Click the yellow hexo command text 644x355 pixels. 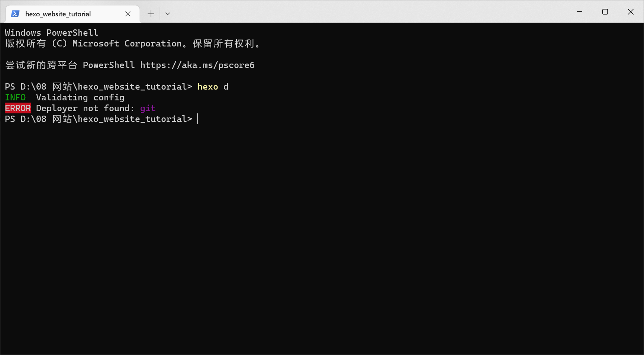207,87
